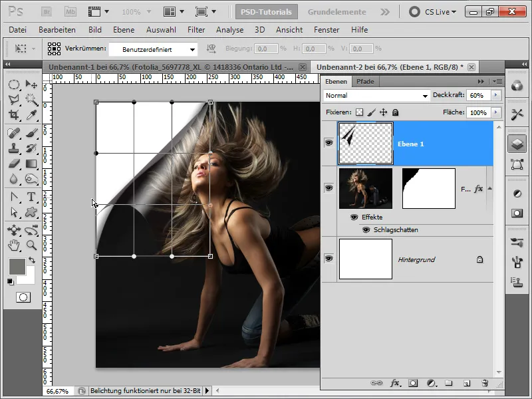Viewport: 532px width, 399px height.
Task: Add a layer style via fx button
Action: [x=395, y=383]
